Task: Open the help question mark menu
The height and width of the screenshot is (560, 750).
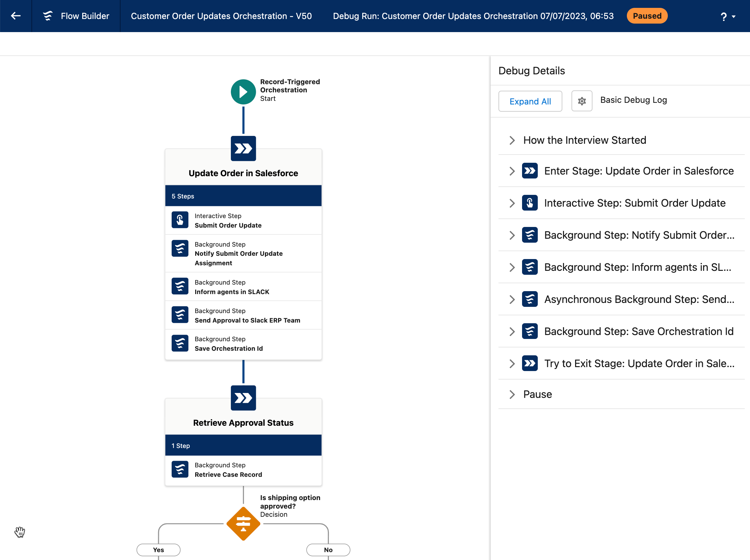Action: pos(728,16)
